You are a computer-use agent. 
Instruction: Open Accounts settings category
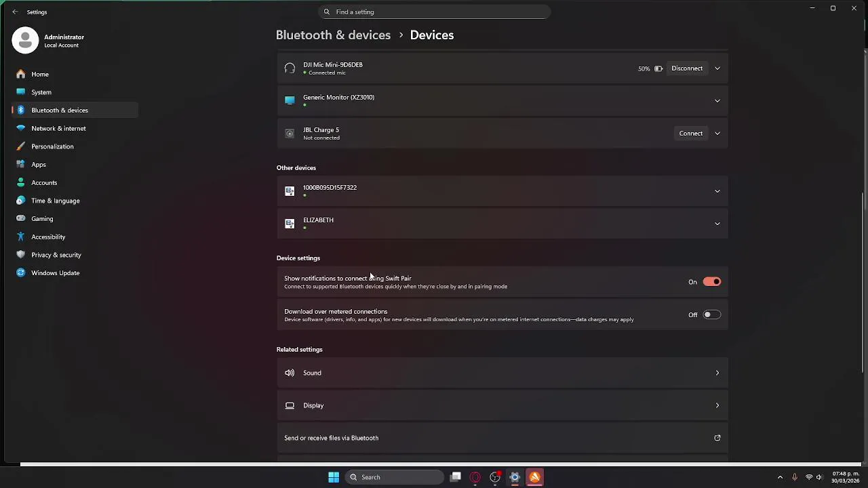click(x=75, y=182)
